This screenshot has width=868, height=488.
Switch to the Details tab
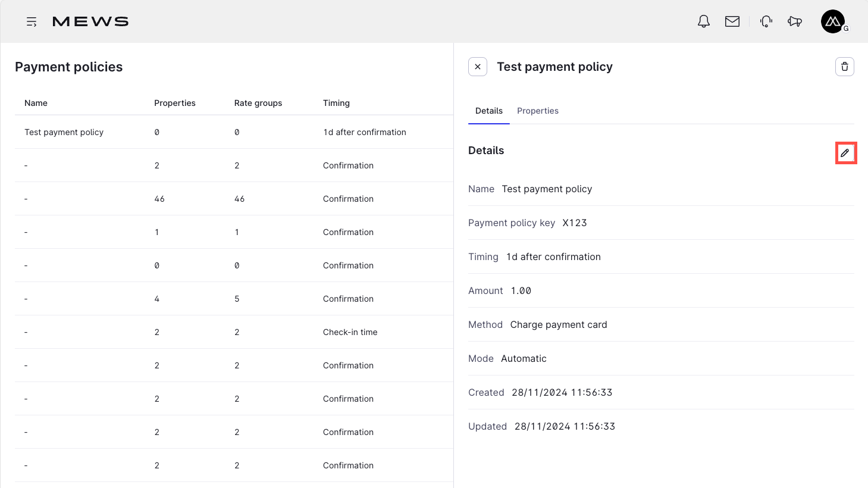[x=489, y=111]
